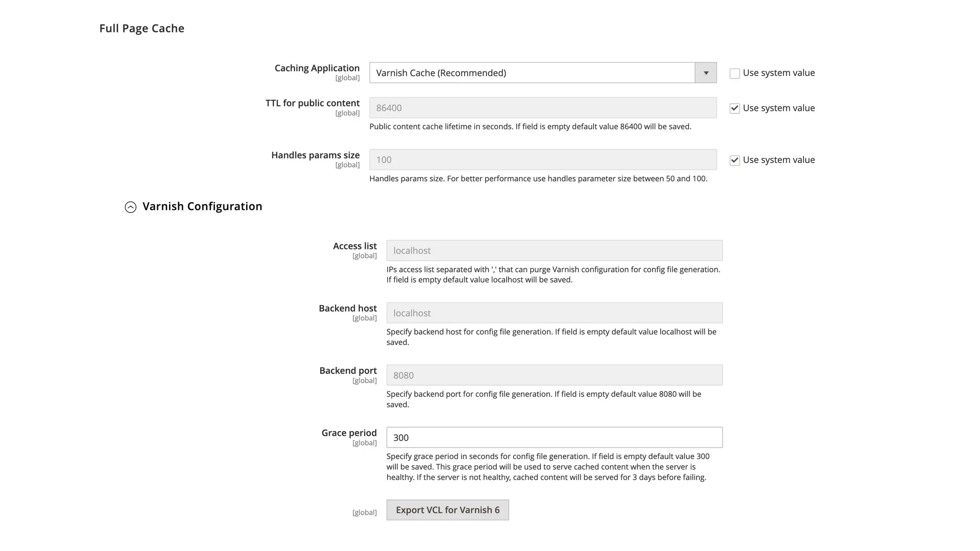Screen dimensions: 980x551
Task: Click the Backend host localhost field
Action: [554, 313]
